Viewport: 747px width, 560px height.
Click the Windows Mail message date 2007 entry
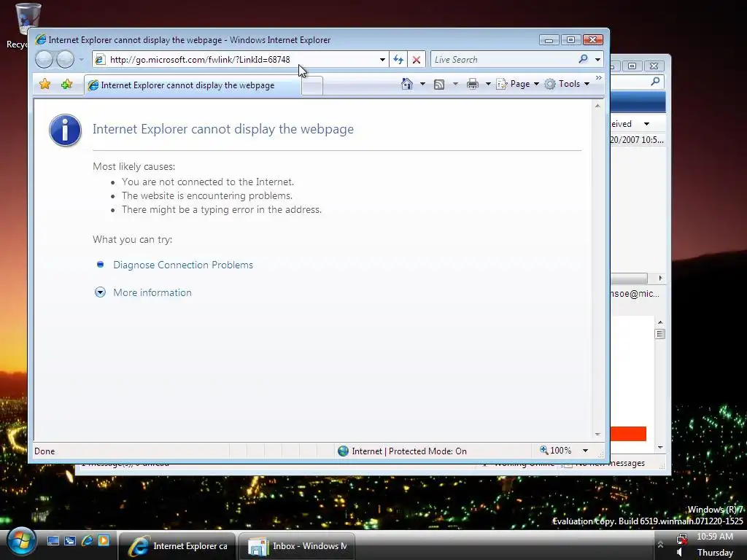pyautogui.click(x=637, y=139)
